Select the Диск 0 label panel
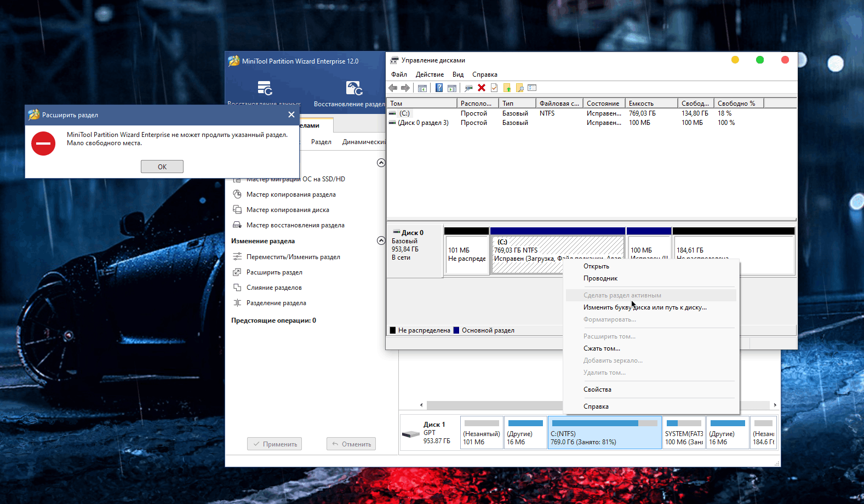Viewport: 864px width, 504px height. [x=415, y=250]
